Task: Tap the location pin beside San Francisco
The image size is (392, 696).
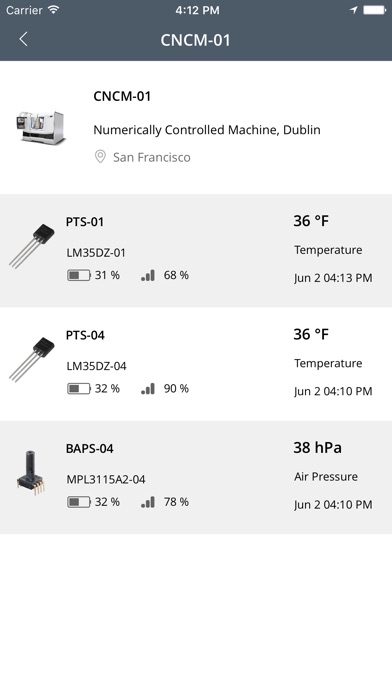Action: tap(100, 157)
